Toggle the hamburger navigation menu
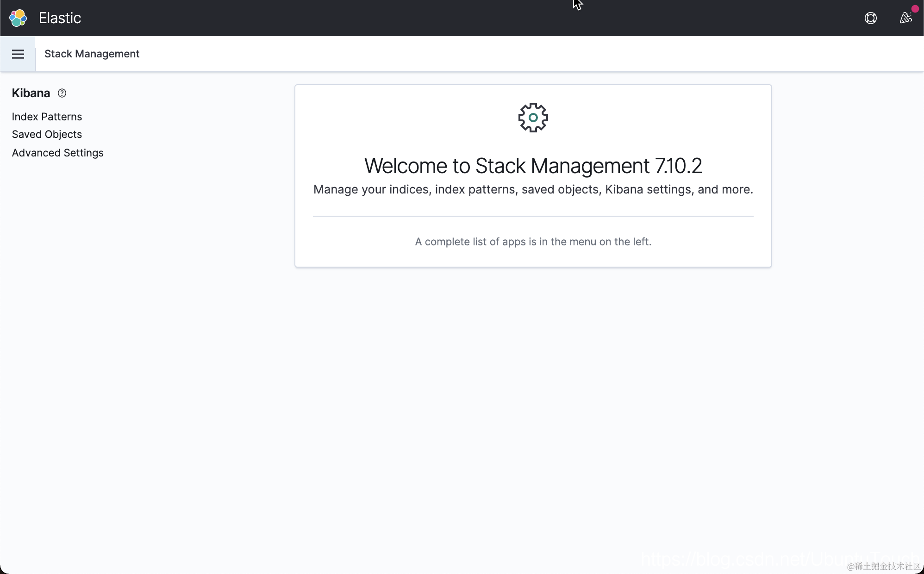The width and height of the screenshot is (924, 574). [18, 54]
